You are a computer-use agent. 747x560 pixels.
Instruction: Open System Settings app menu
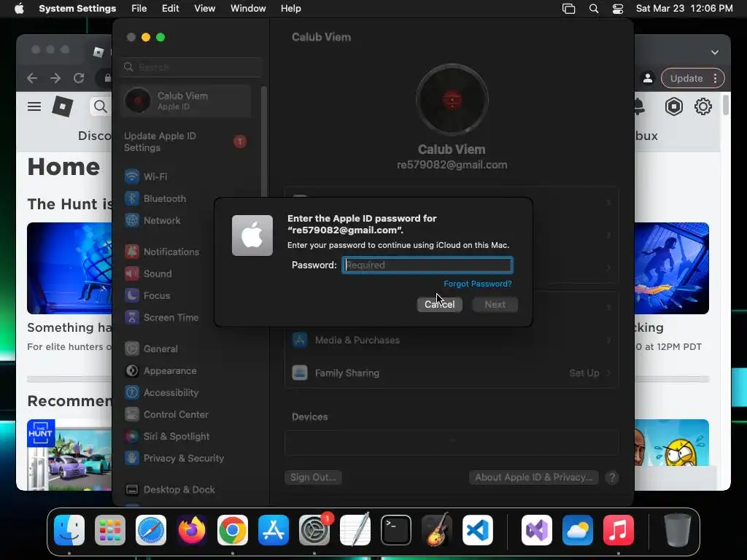click(x=77, y=9)
